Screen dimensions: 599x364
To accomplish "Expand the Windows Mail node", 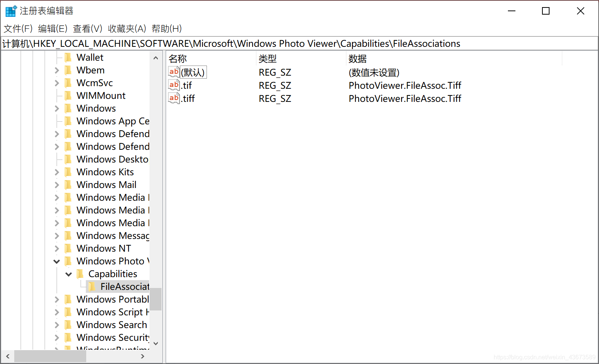I will point(57,185).
